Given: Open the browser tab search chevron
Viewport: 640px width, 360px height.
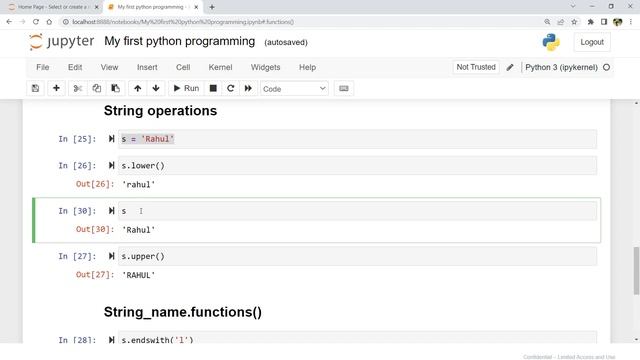Looking at the screenshot, I should tap(573, 6).
